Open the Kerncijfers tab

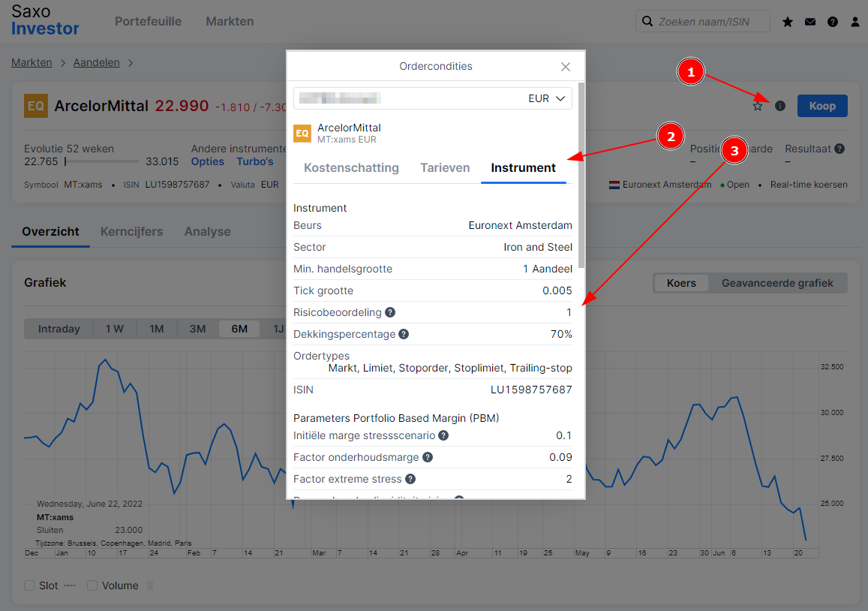coord(132,231)
